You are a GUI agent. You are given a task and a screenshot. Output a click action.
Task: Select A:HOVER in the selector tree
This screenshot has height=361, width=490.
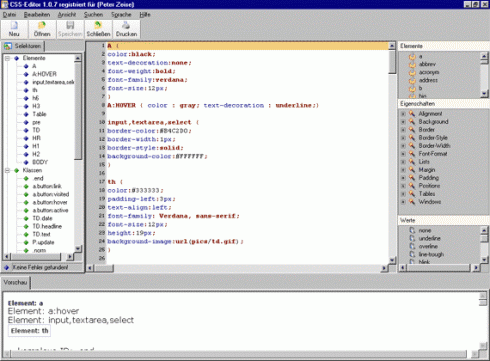pyautogui.click(x=44, y=74)
